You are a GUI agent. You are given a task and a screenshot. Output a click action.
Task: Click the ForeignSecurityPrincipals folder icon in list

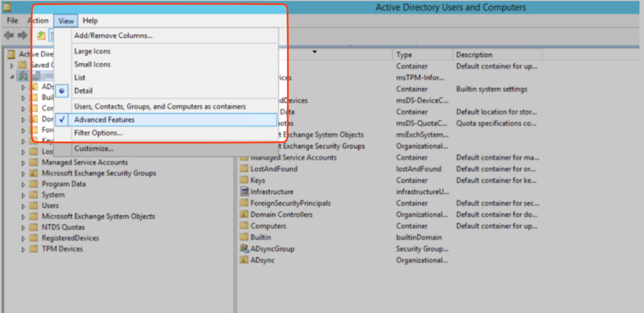(x=244, y=203)
